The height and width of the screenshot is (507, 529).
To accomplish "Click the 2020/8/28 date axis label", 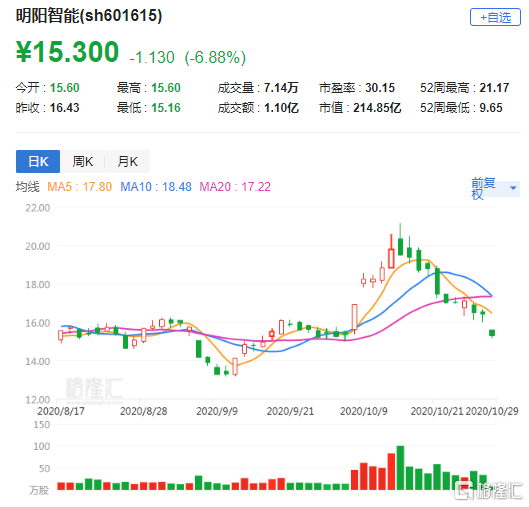I will 143,411.
